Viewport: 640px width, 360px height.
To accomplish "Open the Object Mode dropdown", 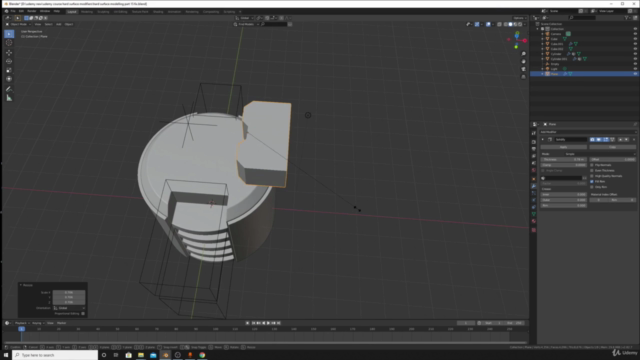I will [19, 24].
